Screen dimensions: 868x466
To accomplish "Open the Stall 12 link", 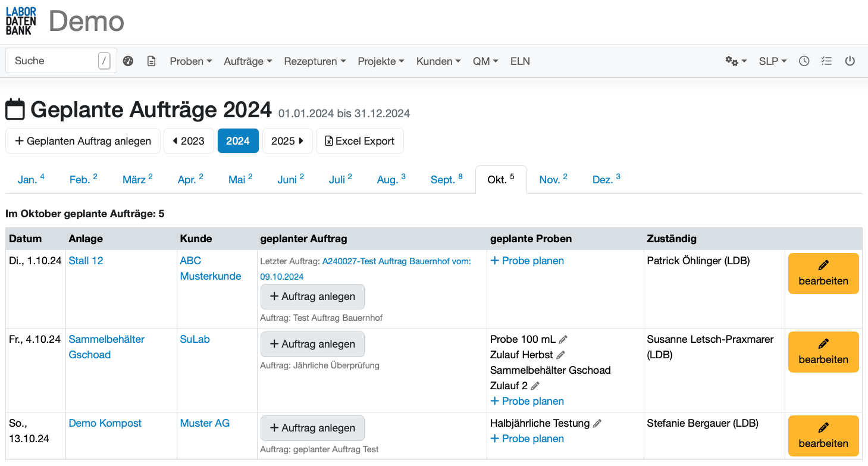I will [x=86, y=261].
